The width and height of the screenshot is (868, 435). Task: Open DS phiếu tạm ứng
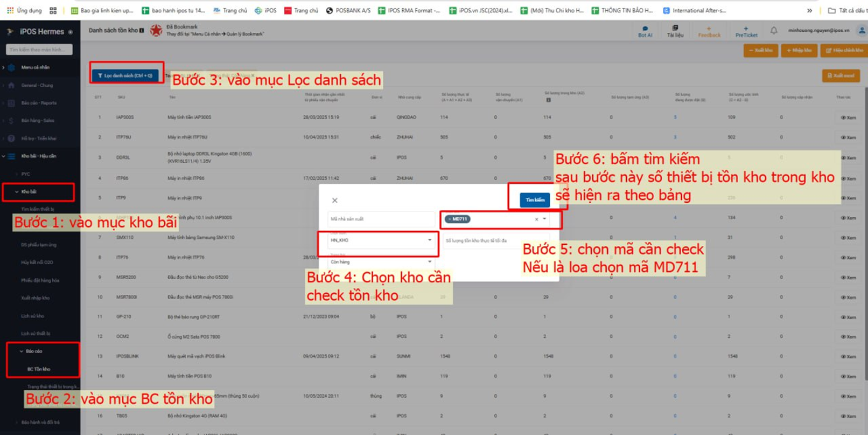pos(39,245)
